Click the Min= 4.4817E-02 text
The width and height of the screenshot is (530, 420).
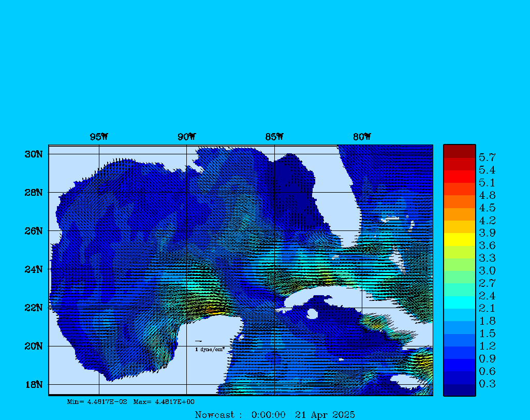point(97,401)
